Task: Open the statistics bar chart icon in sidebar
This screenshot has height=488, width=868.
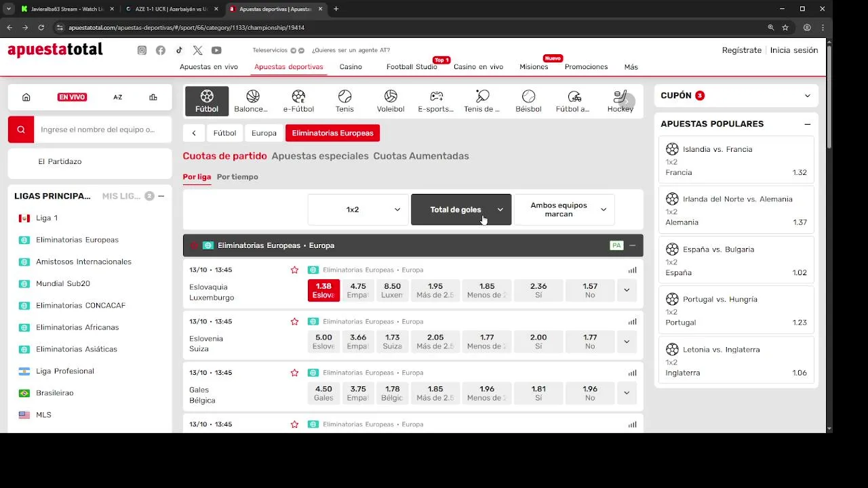Action: click(x=153, y=97)
